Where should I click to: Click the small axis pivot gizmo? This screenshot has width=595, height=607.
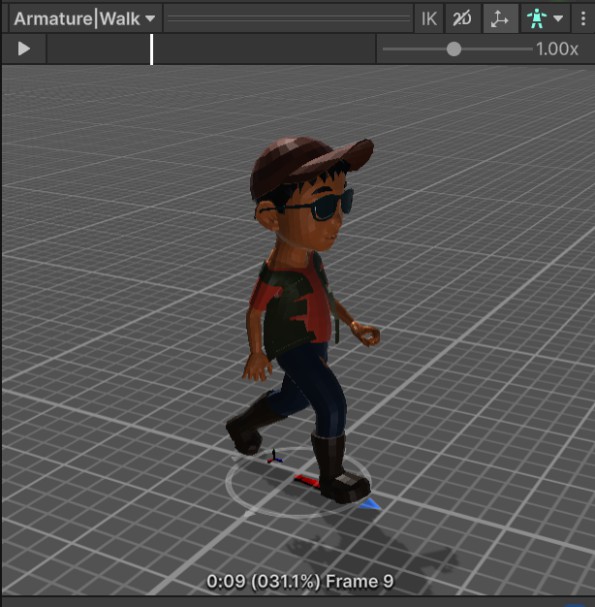click(x=274, y=457)
